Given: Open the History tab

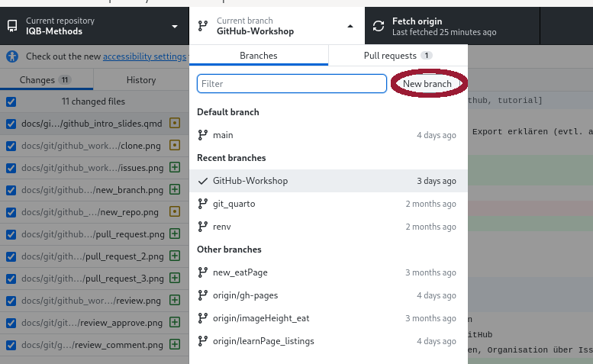Looking at the screenshot, I should click(141, 79).
